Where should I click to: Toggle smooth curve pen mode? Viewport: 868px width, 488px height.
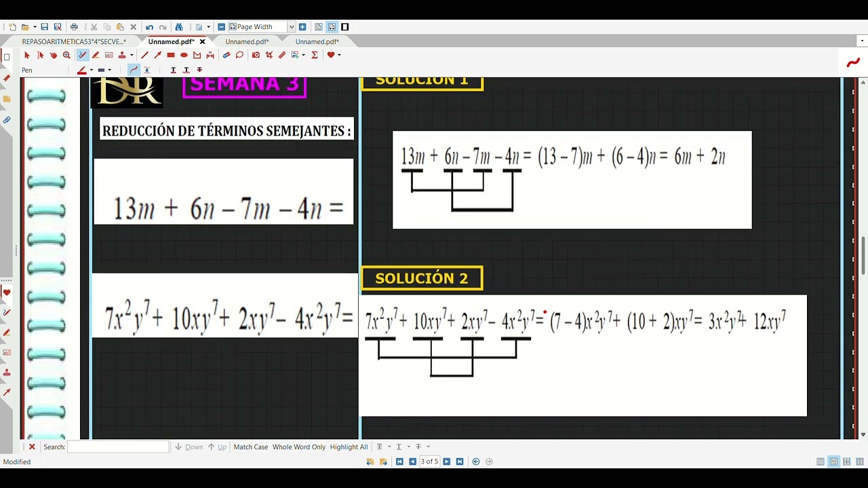point(134,70)
